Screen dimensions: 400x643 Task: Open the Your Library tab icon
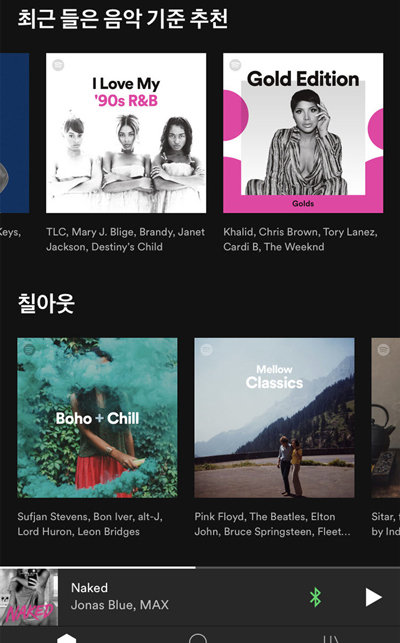[331, 638]
